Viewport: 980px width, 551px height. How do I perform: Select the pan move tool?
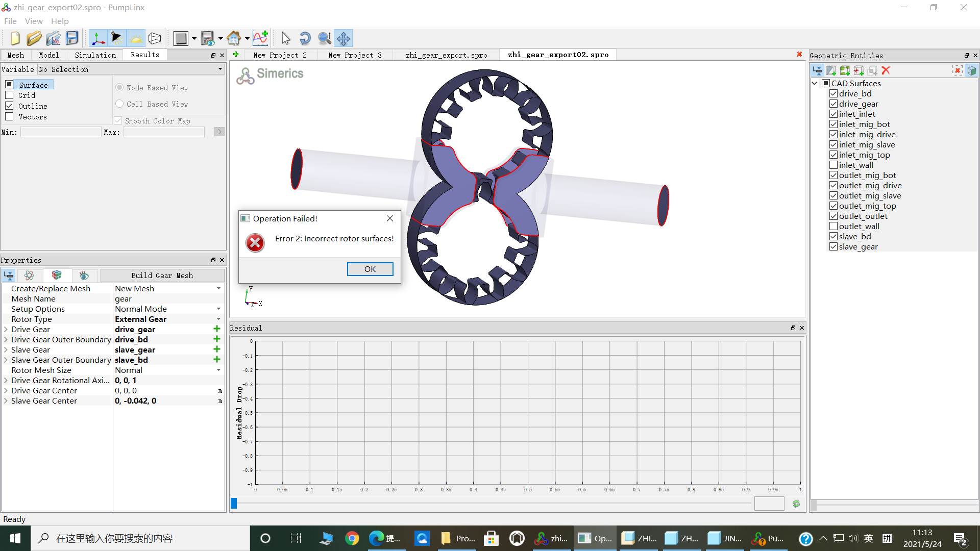(x=344, y=38)
